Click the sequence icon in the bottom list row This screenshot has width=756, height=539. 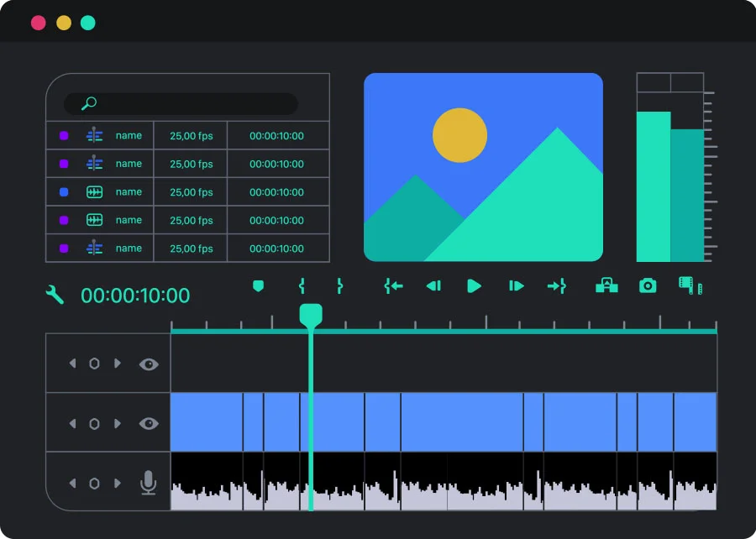(94, 249)
